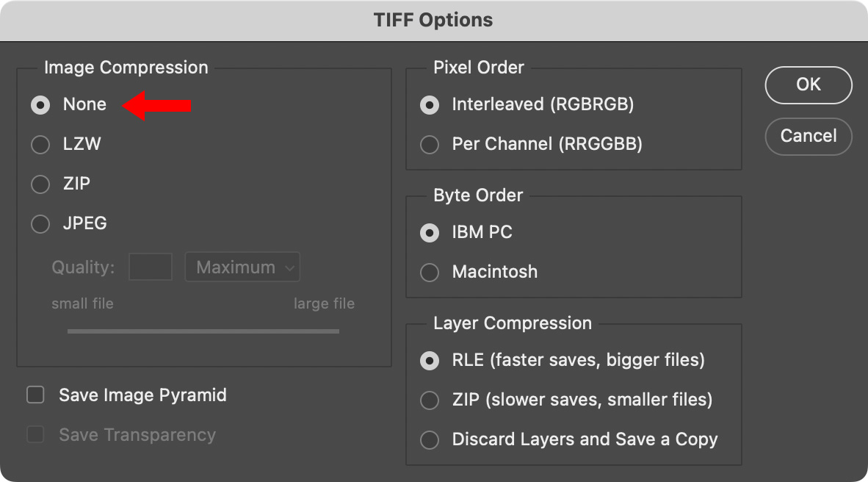Image resolution: width=868 pixels, height=482 pixels.
Task: Choose JPEG image compression
Action: [x=40, y=224]
